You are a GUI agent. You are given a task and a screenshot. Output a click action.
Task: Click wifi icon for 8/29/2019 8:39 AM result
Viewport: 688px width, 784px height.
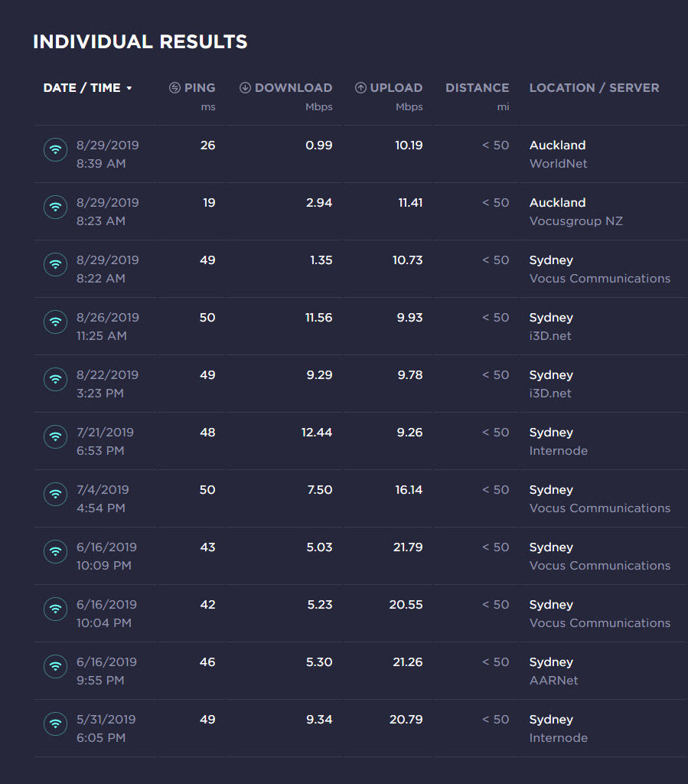point(55,149)
